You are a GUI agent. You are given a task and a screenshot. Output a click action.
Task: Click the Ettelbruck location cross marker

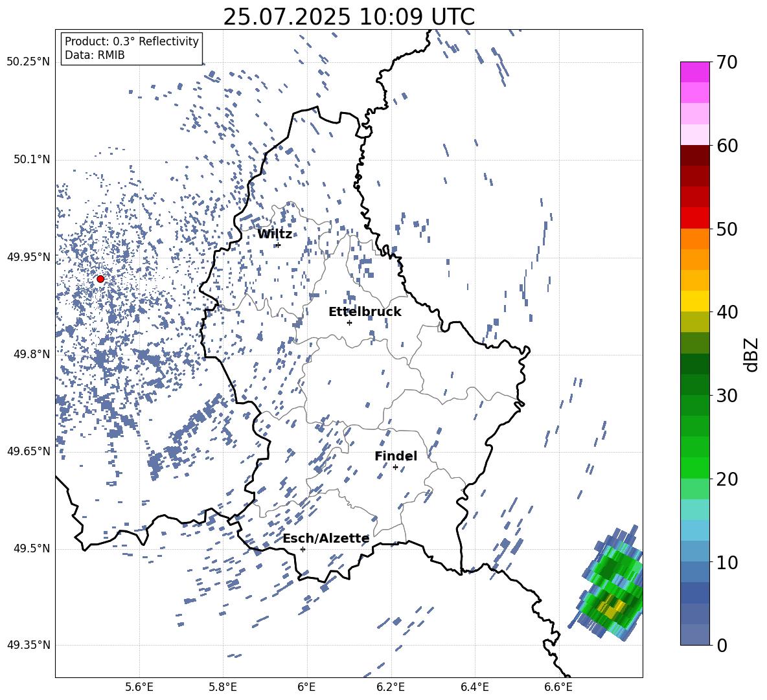pos(349,322)
